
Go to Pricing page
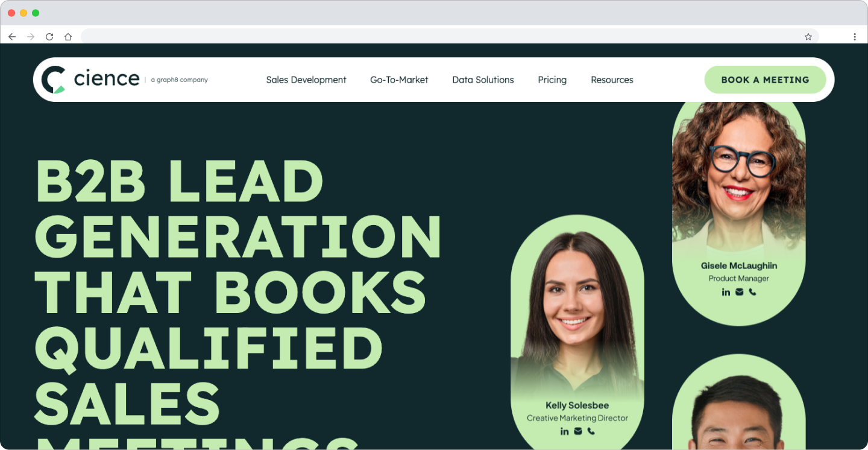click(x=552, y=80)
